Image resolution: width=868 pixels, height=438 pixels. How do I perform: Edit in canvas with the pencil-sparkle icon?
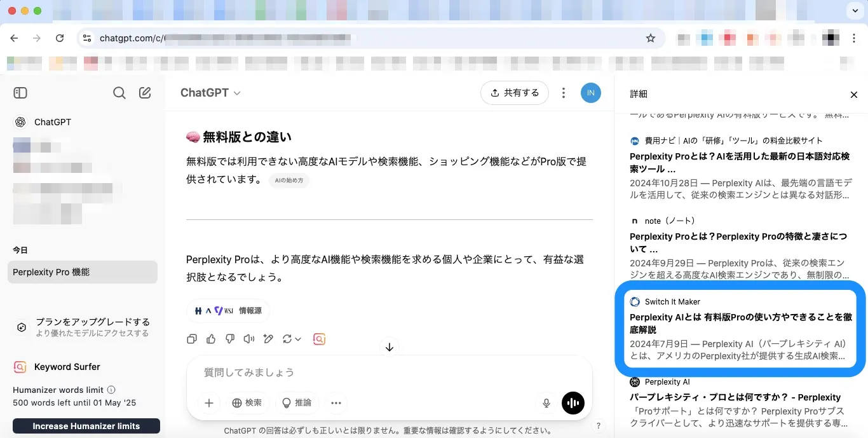point(268,339)
